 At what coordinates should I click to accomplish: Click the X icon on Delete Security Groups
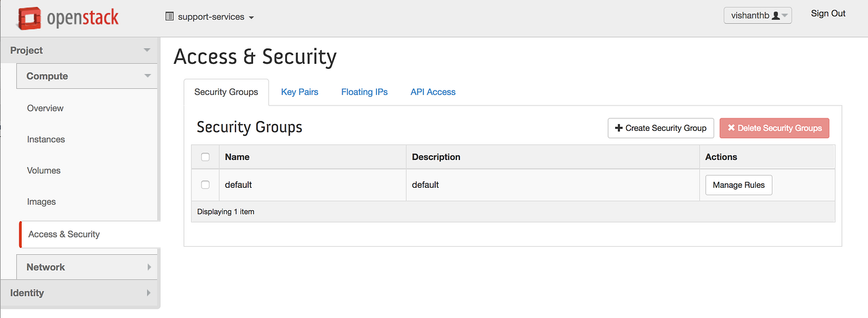731,128
